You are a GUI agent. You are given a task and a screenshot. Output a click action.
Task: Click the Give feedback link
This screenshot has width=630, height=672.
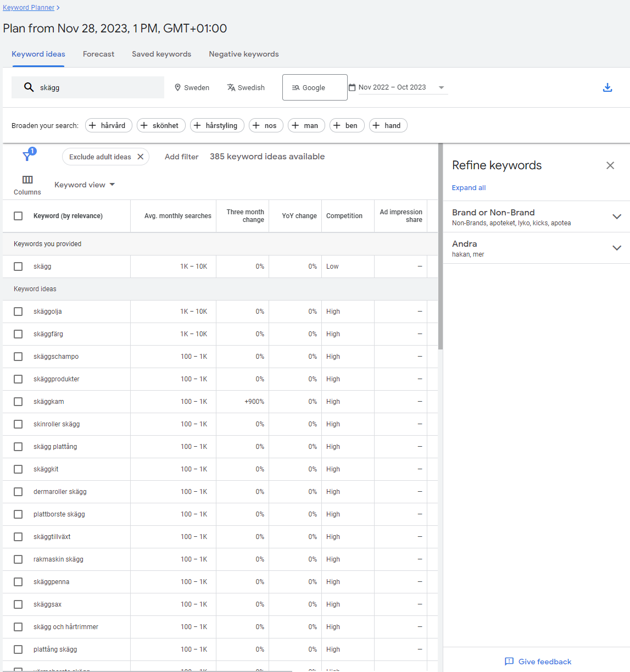tap(538, 662)
